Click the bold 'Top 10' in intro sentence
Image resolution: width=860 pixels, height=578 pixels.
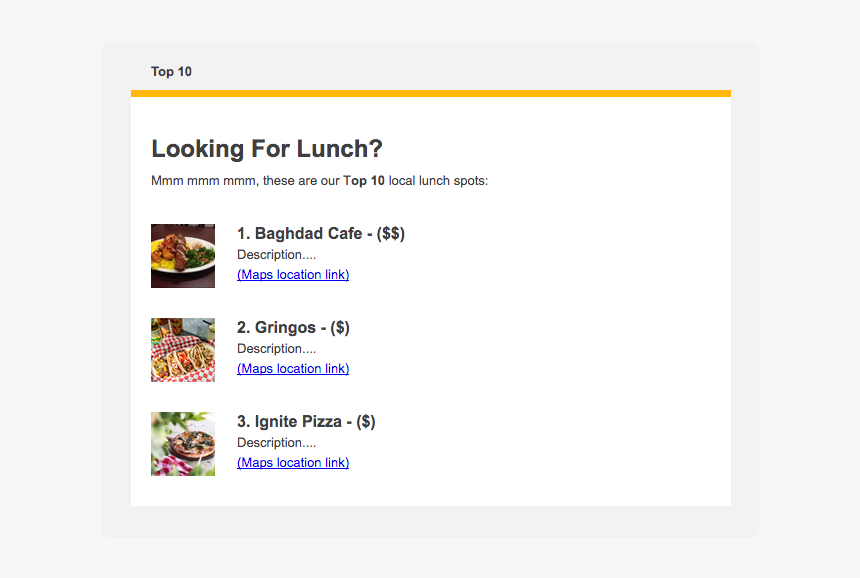tap(364, 181)
